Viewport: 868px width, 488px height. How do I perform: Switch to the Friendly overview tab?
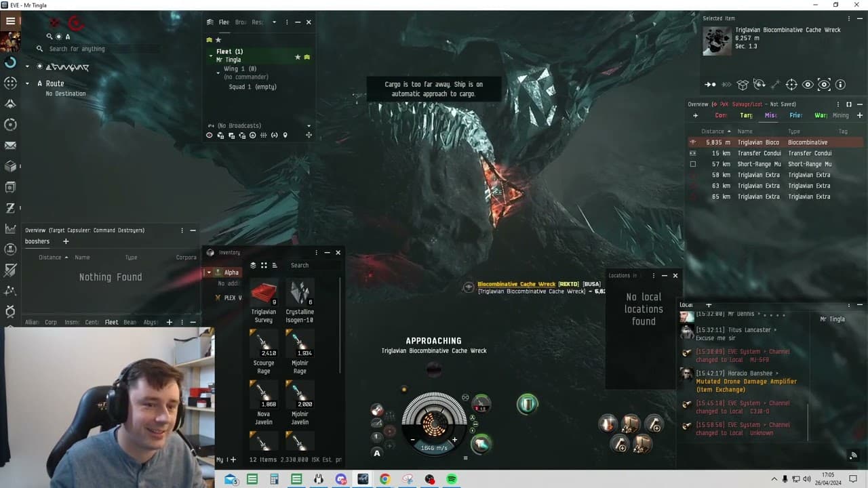point(795,115)
